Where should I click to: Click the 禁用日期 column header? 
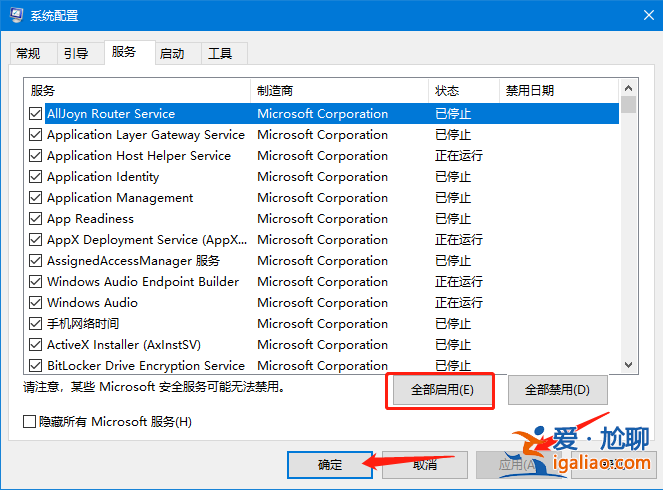[559, 90]
